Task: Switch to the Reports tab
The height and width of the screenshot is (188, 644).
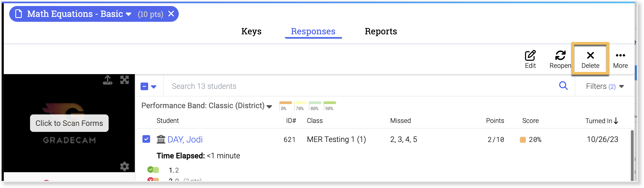Action: click(381, 31)
